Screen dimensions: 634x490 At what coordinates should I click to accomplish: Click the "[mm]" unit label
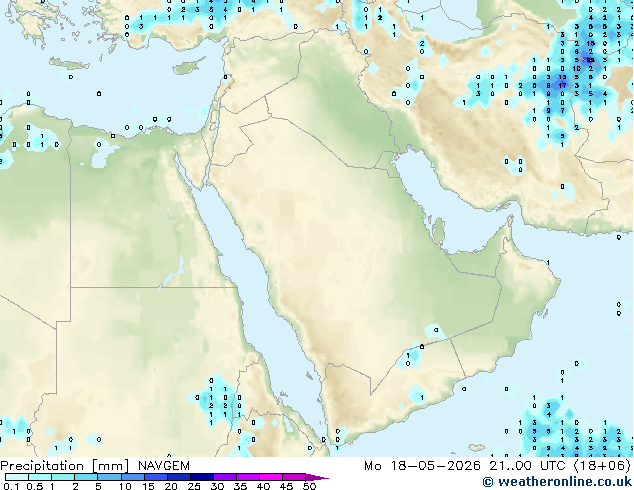point(111,466)
